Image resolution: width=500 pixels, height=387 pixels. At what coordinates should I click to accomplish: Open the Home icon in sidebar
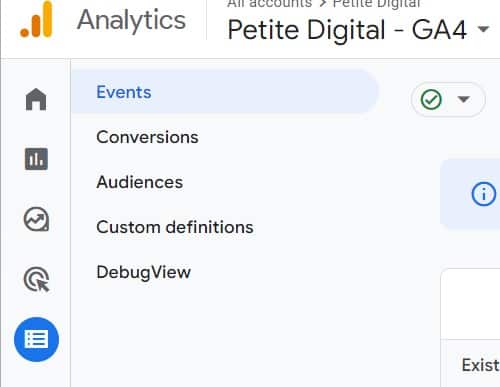coord(36,99)
